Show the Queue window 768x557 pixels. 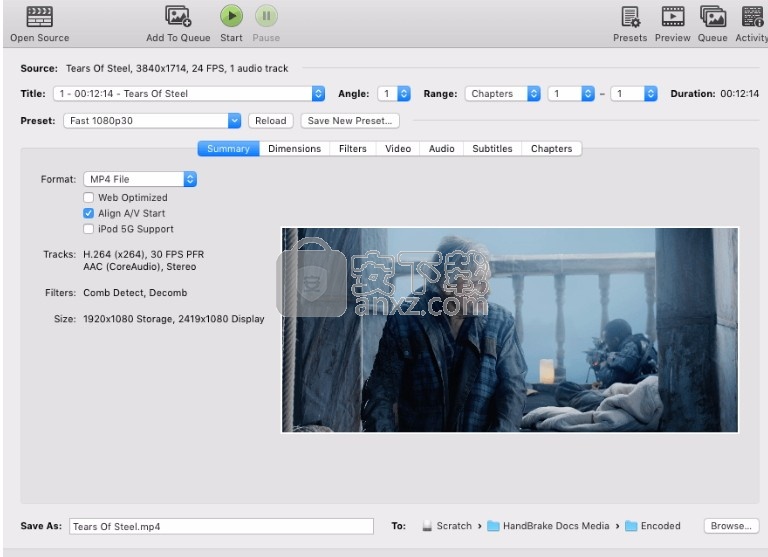(x=712, y=24)
